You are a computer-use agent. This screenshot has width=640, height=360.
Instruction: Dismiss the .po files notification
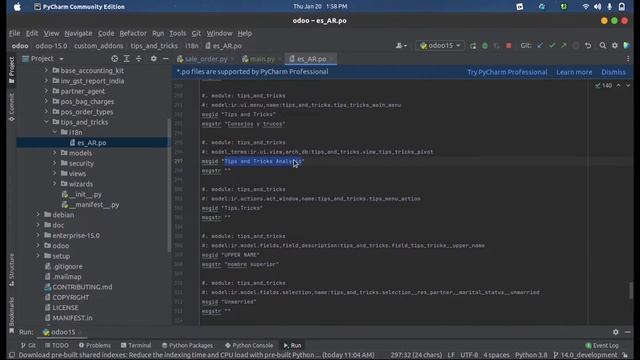[613, 72]
